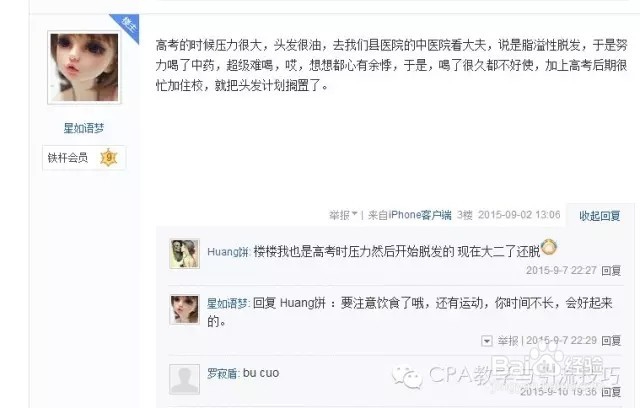Collapse replies using 收起回复
The height and width of the screenshot is (408, 640).
coord(600,215)
